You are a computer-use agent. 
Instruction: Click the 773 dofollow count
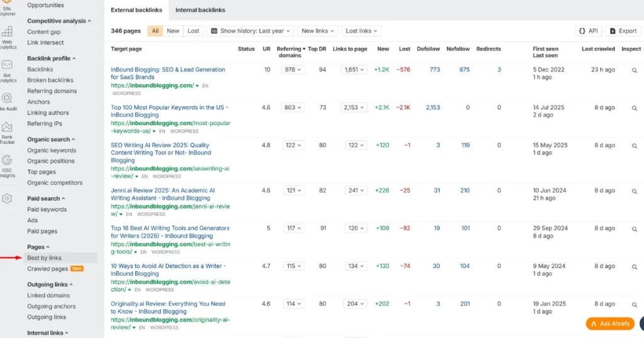435,70
